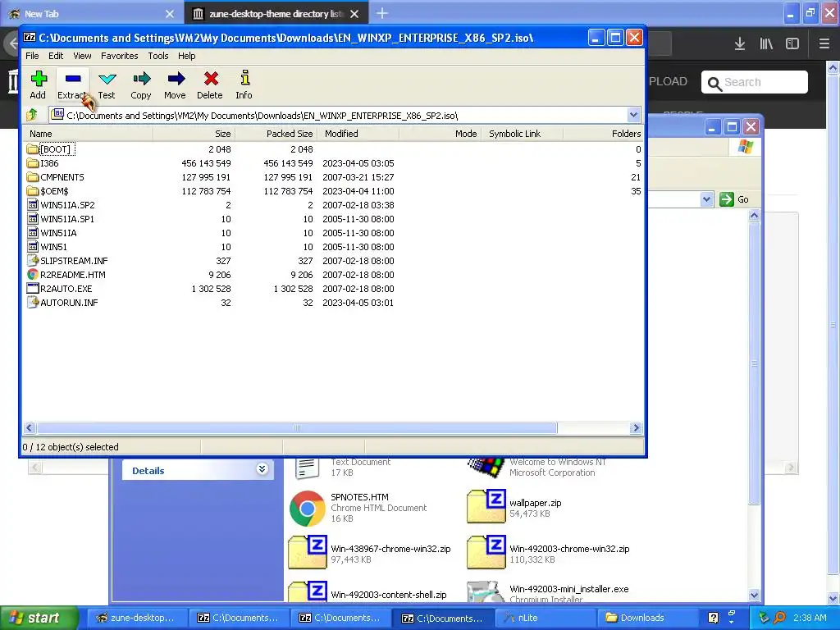Select the R2AUTO.EXE application icon

[x=33, y=288]
